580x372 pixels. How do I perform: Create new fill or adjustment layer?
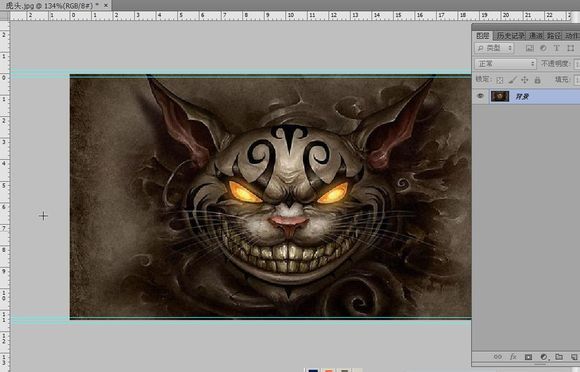pos(544,357)
